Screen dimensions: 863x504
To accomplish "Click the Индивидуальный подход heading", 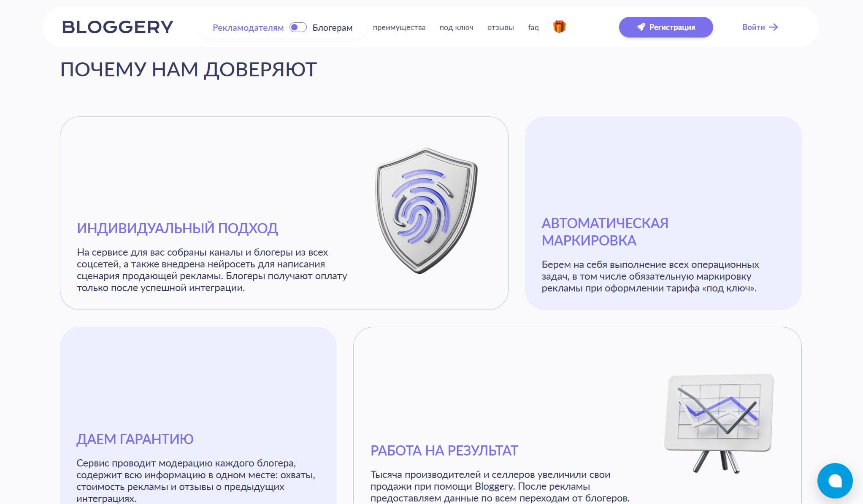I will tap(177, 228).
